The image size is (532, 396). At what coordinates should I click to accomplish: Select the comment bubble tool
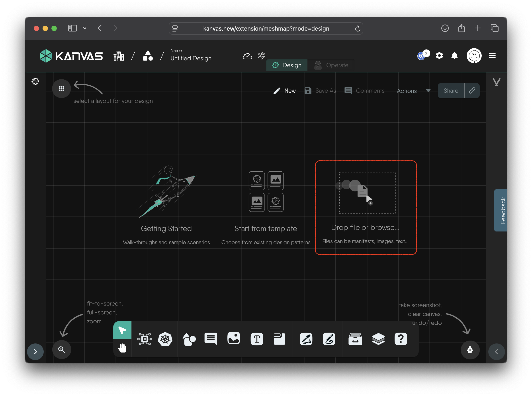[211, 339]
